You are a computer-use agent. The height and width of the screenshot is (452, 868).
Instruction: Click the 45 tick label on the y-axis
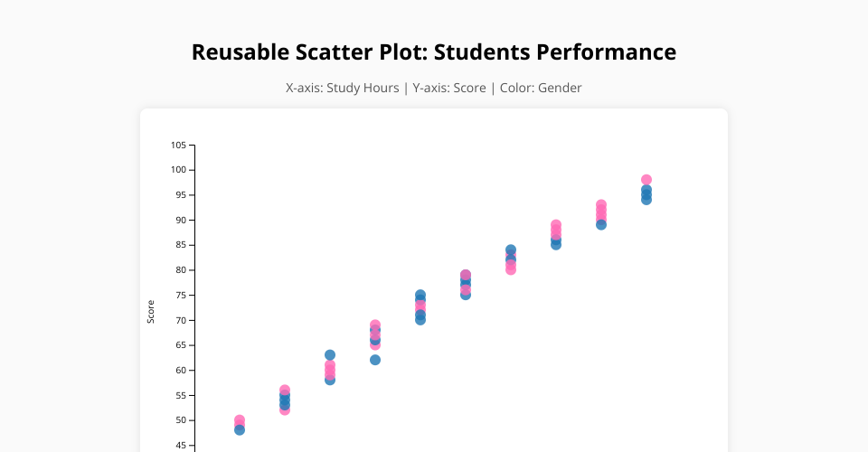click(178, 445)
